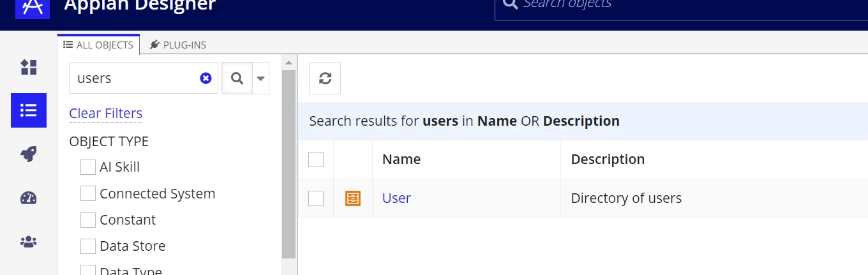Check the select-all header checkbox
Screen dimensions: 868x275
point(316,160)
